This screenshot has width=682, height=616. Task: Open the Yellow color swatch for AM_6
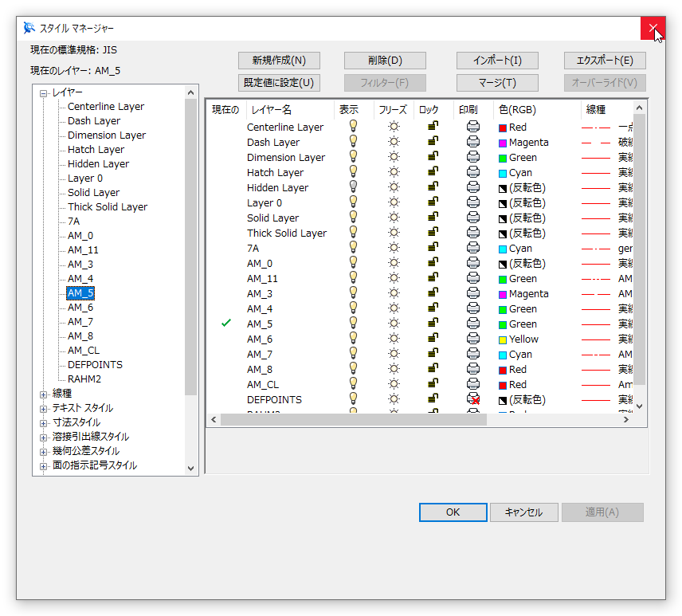click(x=503, y=339)
